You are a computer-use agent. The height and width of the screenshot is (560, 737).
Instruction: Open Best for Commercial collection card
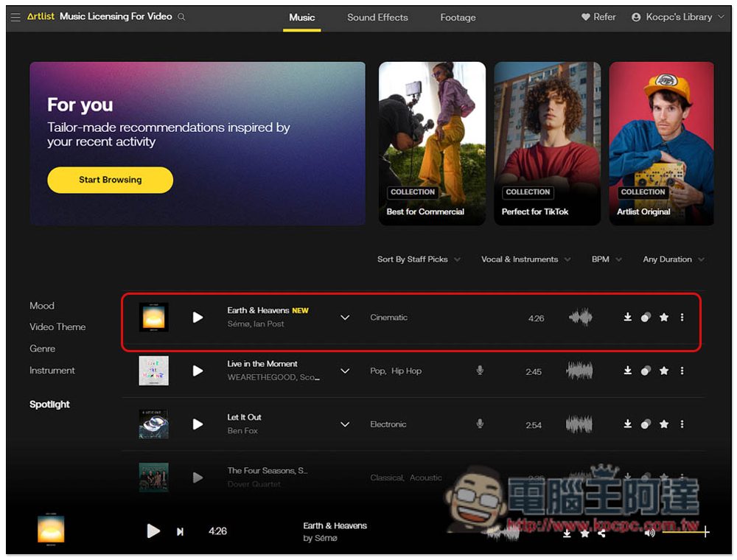tap(432, 143)
